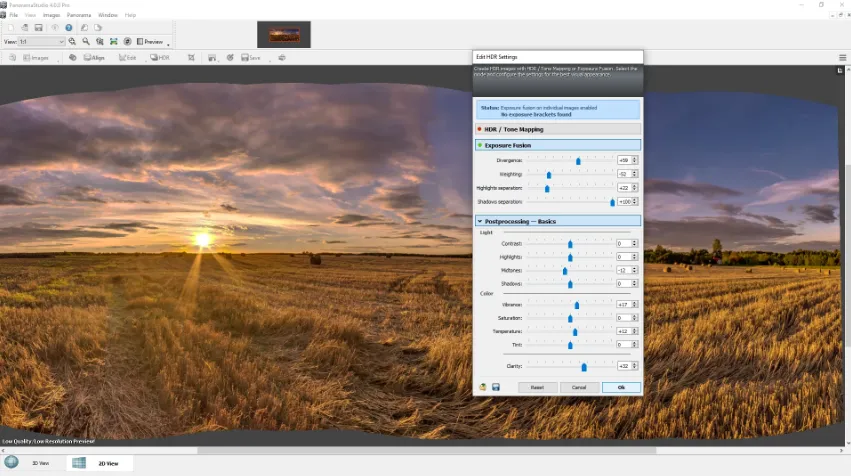This screenshot has width=851, height=476.
Task: Click the 2D View grid icon
Action: coord(79,462)
